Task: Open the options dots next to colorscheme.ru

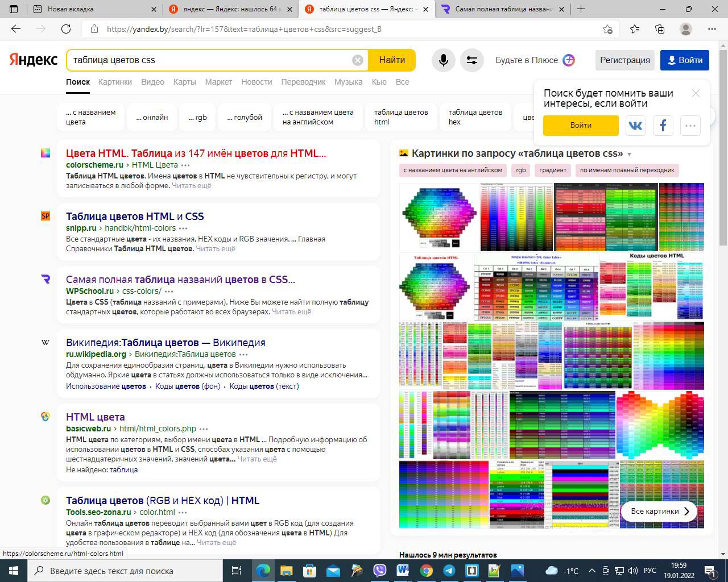Action: (185, 165)
